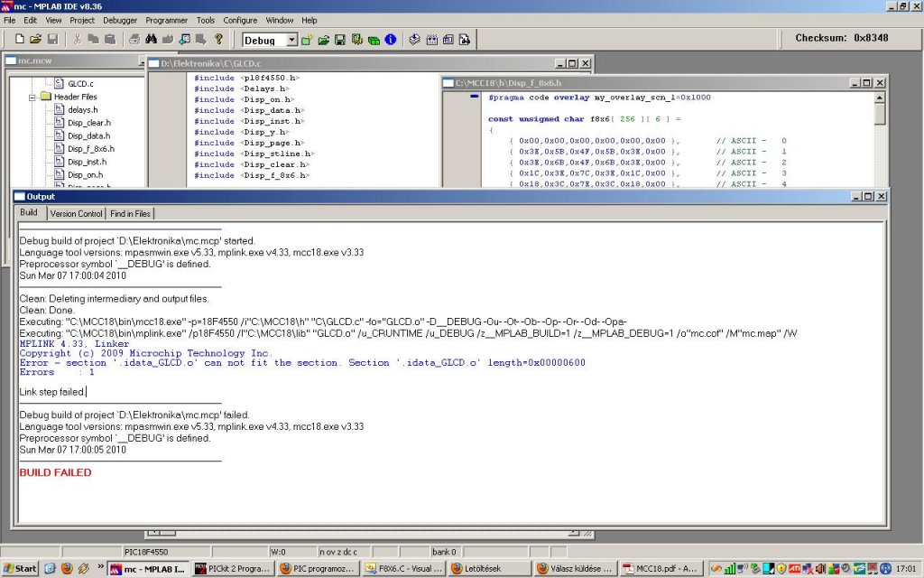924x578 pixels.
Task: Open the File menu
Action: click(x=9, y=20)
